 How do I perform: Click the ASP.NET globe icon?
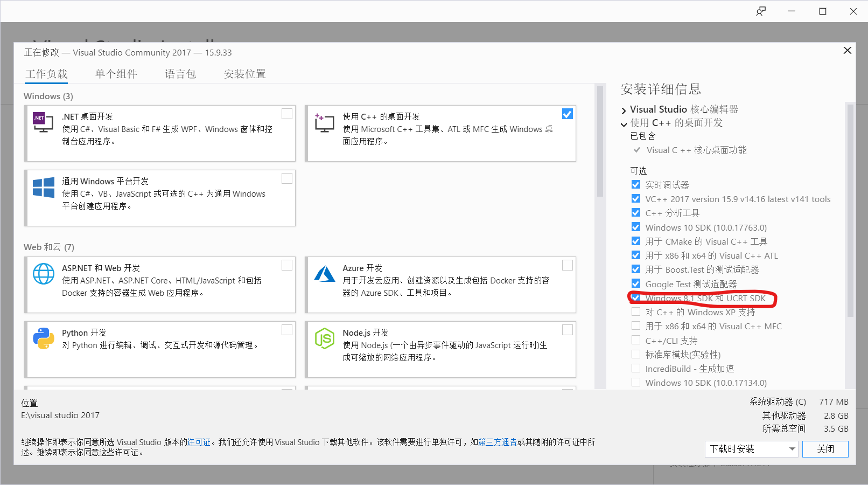pos(44,274)
